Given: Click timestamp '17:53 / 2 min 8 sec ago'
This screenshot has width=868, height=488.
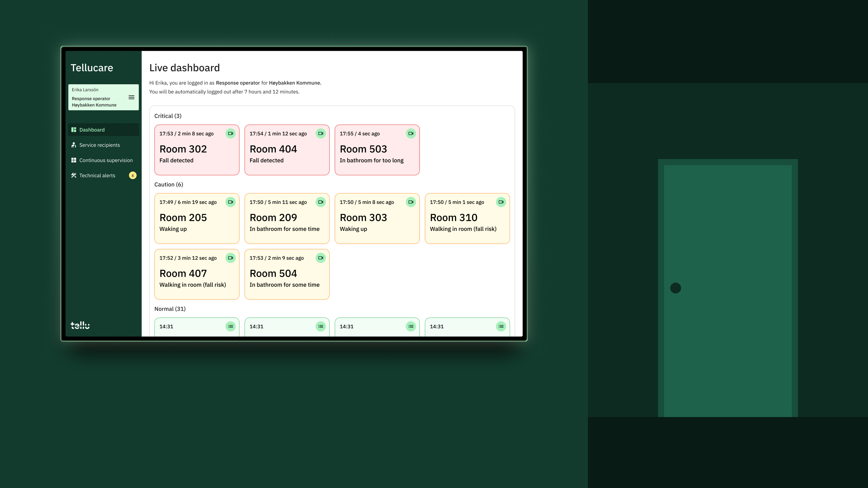Looking at the screenshot, I should 186,134.
